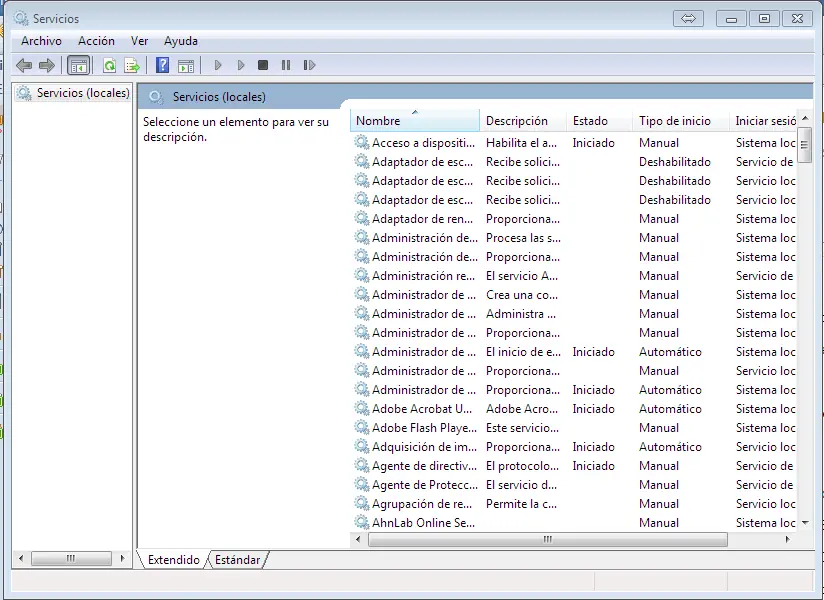Click the Pause service icon
Image resolution: width=824 pixels, height=600 pixels.
286,65
